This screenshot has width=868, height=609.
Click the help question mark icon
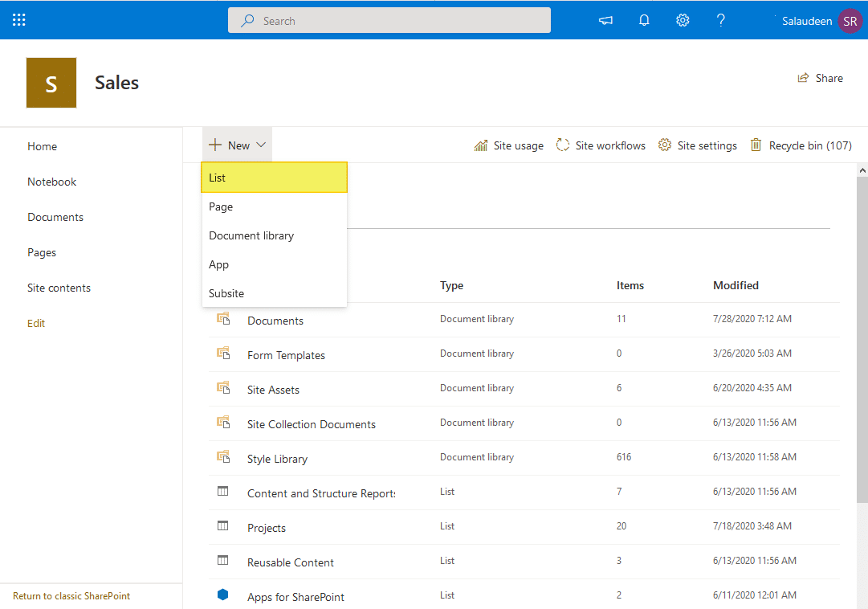point(720,19)
